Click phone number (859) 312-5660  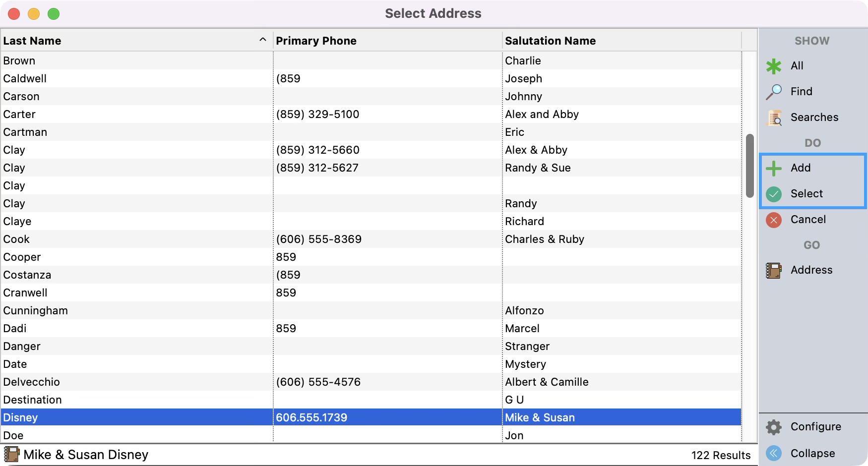[317, 150]
